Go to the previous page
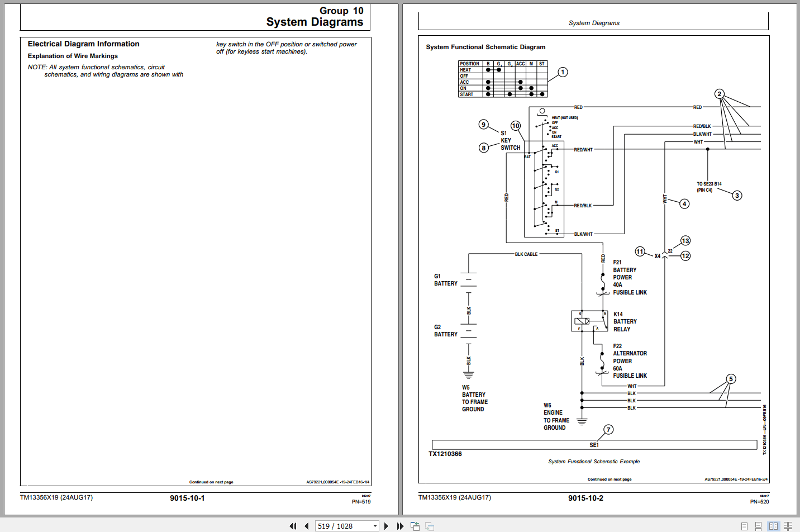Viewport: 800px width, 532px height. pos(307,526)
